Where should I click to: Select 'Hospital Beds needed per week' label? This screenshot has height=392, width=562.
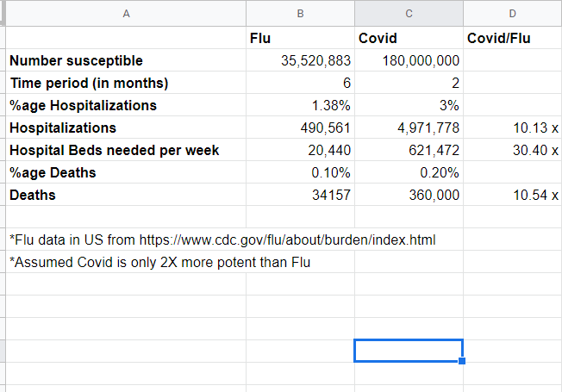click(x=126, y=150)
